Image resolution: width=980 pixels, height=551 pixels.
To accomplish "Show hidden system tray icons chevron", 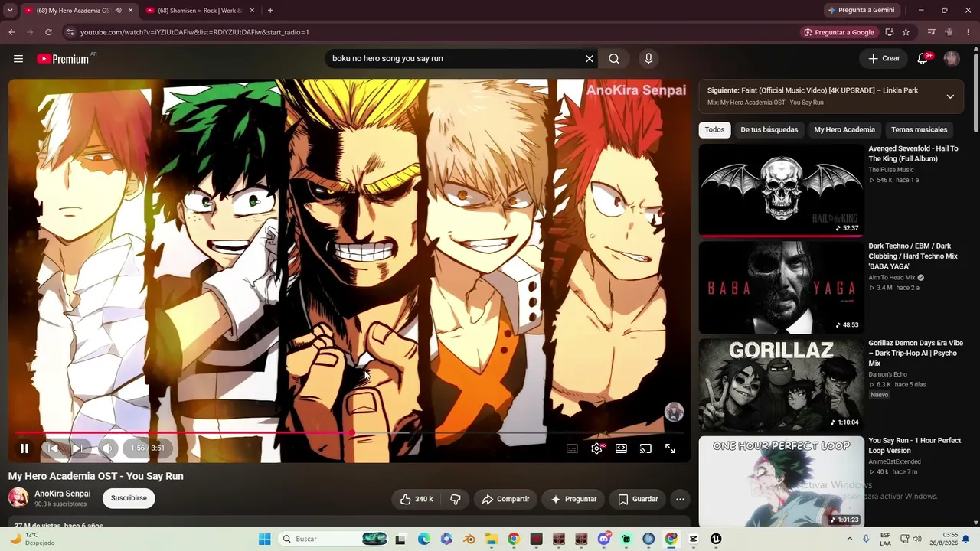I will pyautogui.click(x=850, y=539).
